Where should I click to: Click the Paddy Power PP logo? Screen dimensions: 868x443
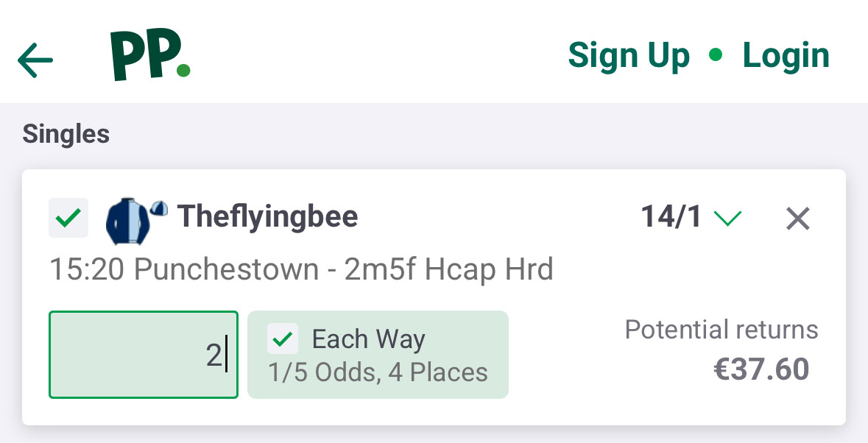pos(150,57)
